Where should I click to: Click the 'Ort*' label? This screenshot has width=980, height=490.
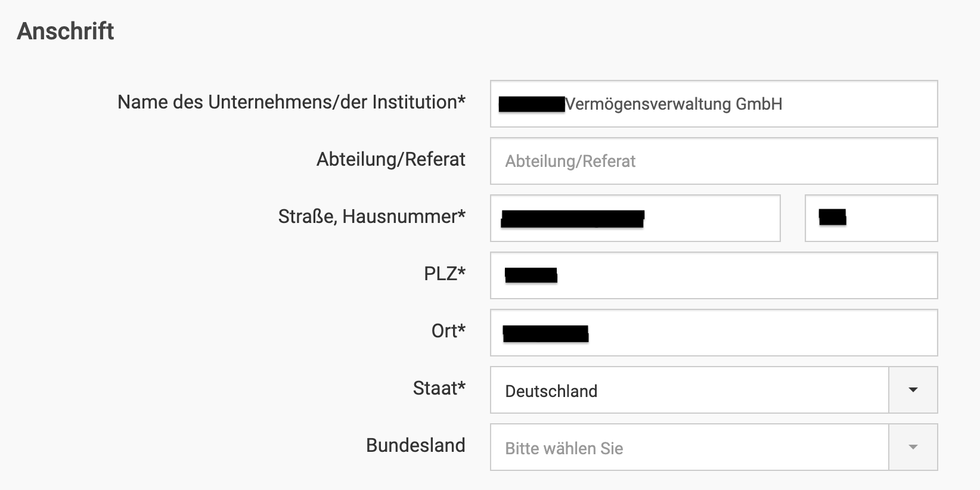point(448,331)
